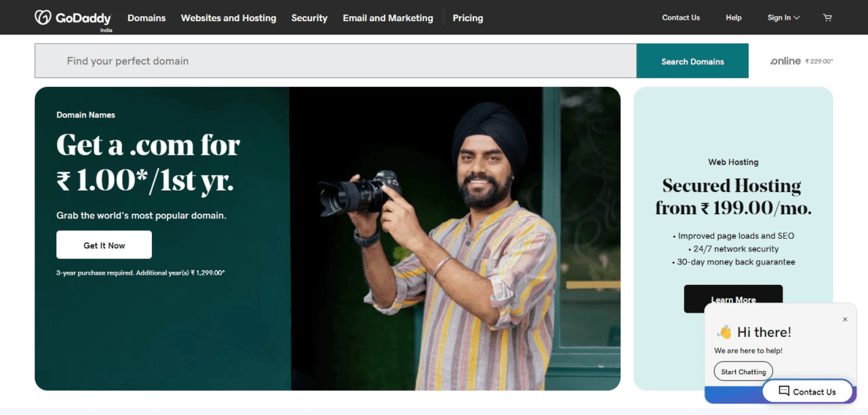The image size is (868, 415).
Task: Click the waving hand emoji in chat popup
Action: coord(724,332)
